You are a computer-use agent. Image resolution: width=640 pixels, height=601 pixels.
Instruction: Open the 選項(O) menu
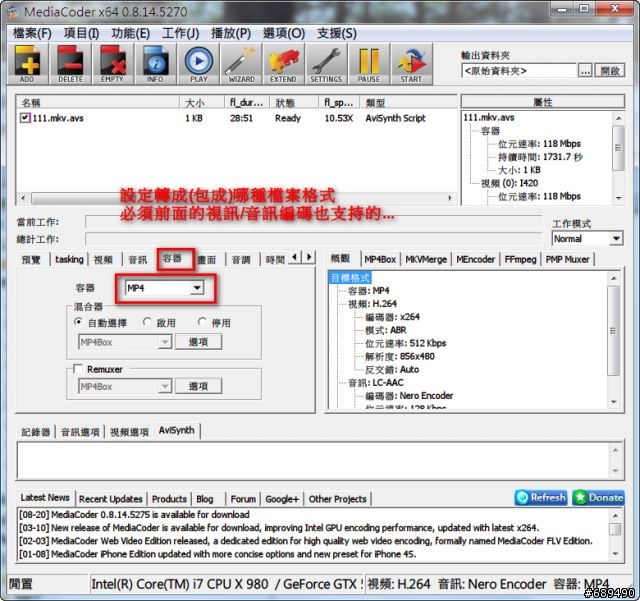pyautogui.click(x=284, y=33)
